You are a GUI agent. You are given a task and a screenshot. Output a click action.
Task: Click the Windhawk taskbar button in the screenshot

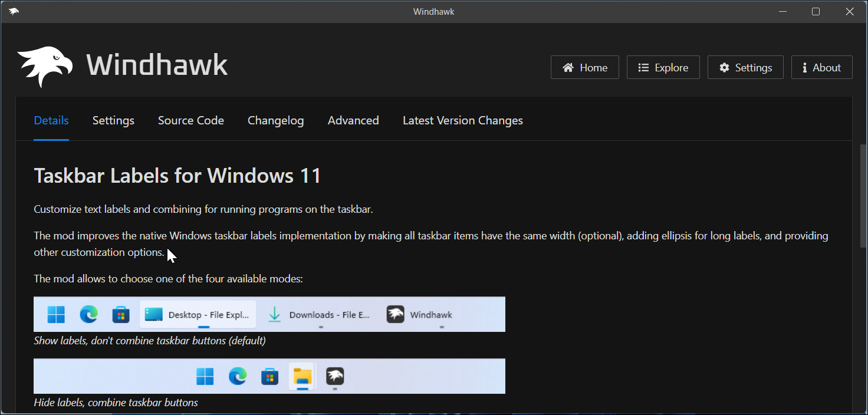point(419,314)
